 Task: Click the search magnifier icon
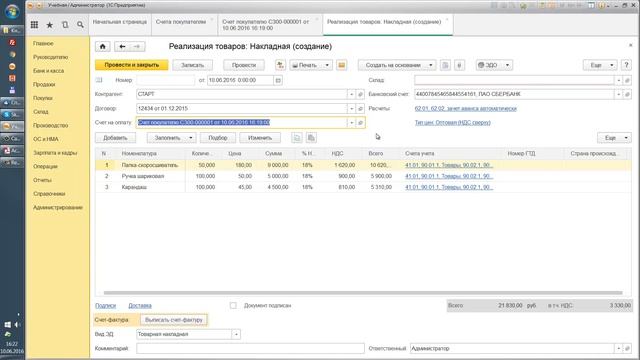click(80, 25)
